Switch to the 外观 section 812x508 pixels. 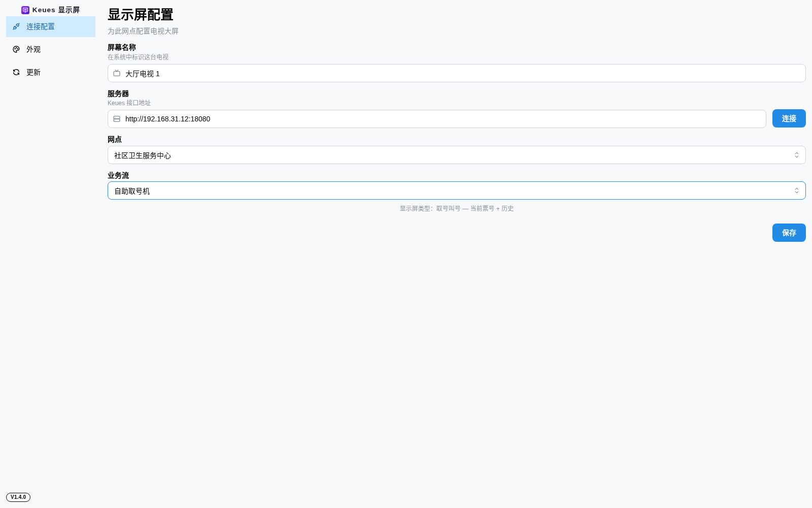(51, 49)
